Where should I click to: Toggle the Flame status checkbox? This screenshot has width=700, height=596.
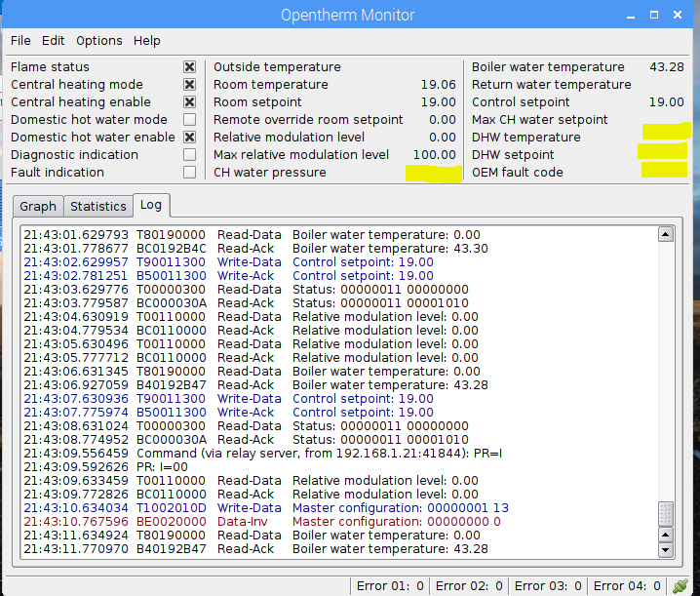[189, 67]
